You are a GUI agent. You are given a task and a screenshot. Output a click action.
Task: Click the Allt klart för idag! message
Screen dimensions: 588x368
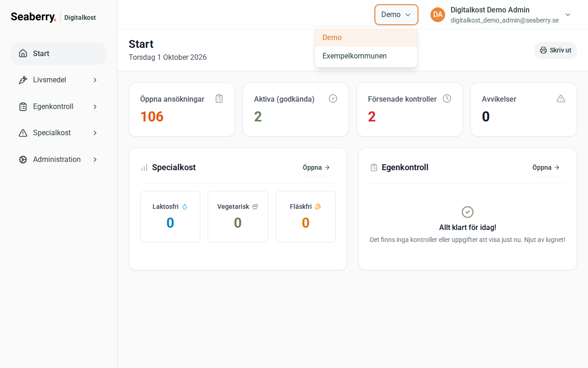tap(468, 227)
